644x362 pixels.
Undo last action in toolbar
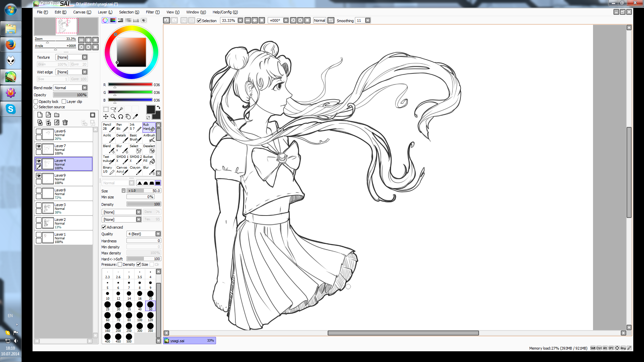point(166,20)
